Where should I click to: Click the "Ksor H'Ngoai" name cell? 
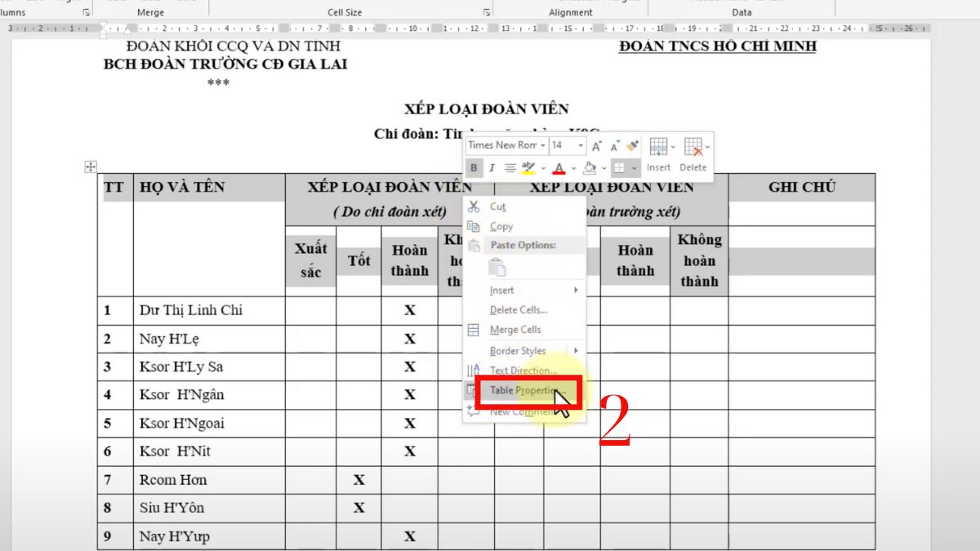[209, 423]
